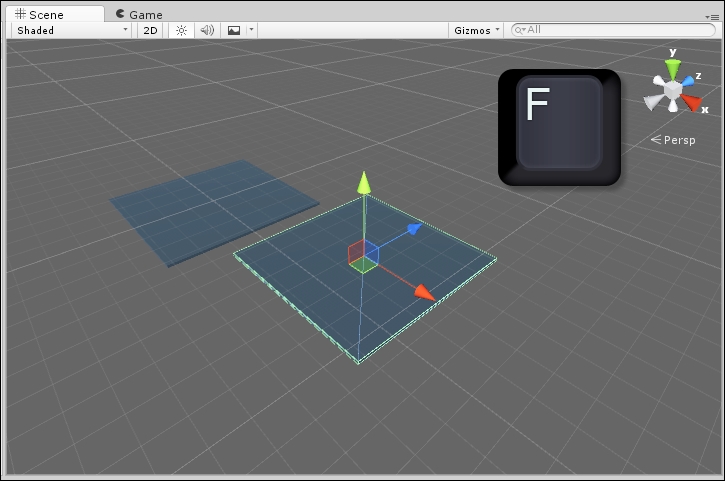Toggle 2D view mode

[150, 30]
